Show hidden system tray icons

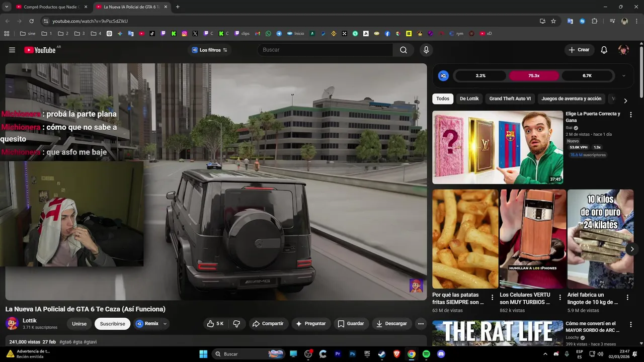click(x=545, y=354)
